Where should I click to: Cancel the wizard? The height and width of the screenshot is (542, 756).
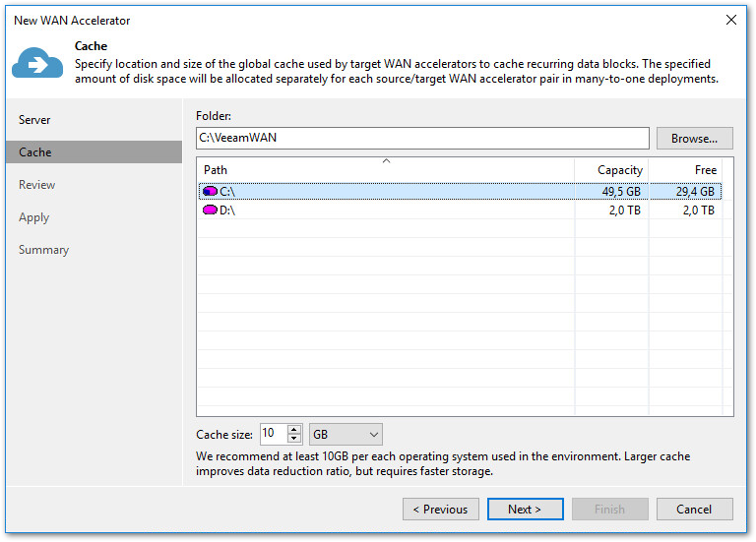pyautogui.click(x=694, y=510)
